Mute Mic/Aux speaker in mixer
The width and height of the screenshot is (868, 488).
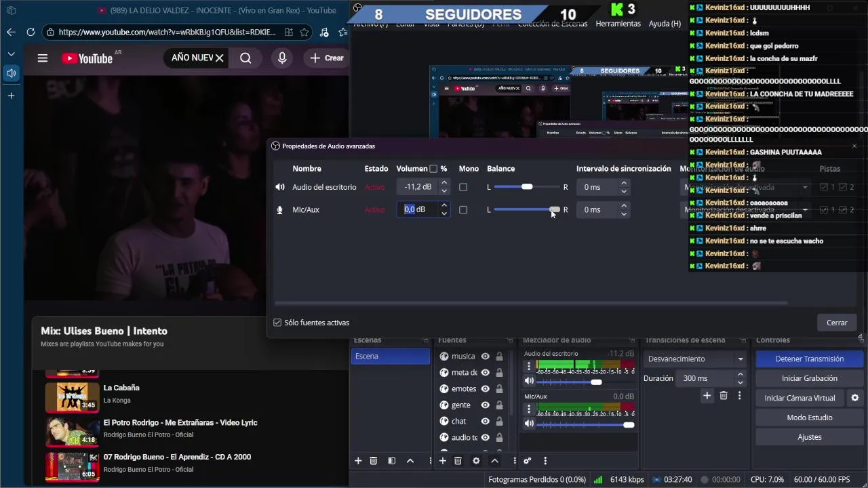[x=529, y=424]
